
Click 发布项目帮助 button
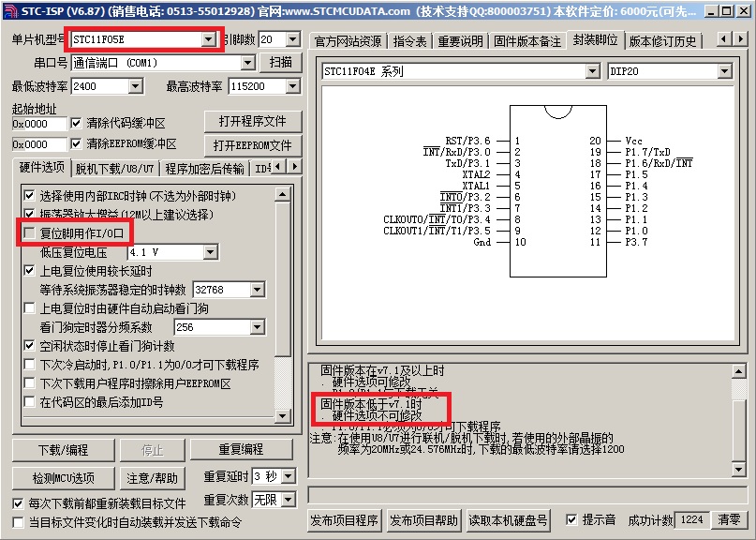[x=423, y=520]
